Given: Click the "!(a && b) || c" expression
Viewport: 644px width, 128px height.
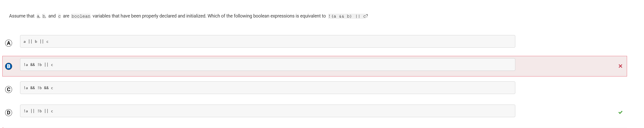Looking at the screenshot, I should tap(347, 16).
